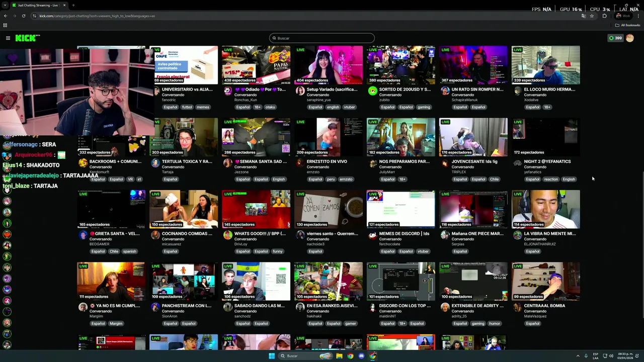Open All Bookmarks folder
Screen dimensions: 644x362
click(x=627, y=25)
